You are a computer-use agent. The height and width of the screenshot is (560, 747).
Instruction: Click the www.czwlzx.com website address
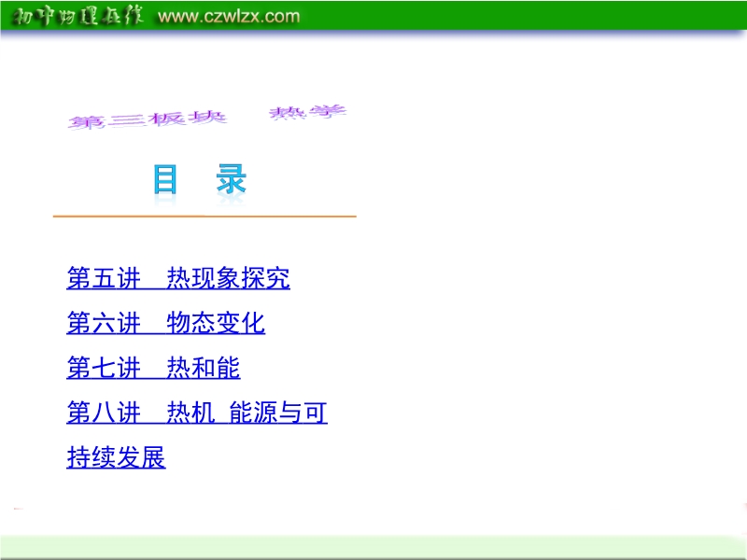229,16
